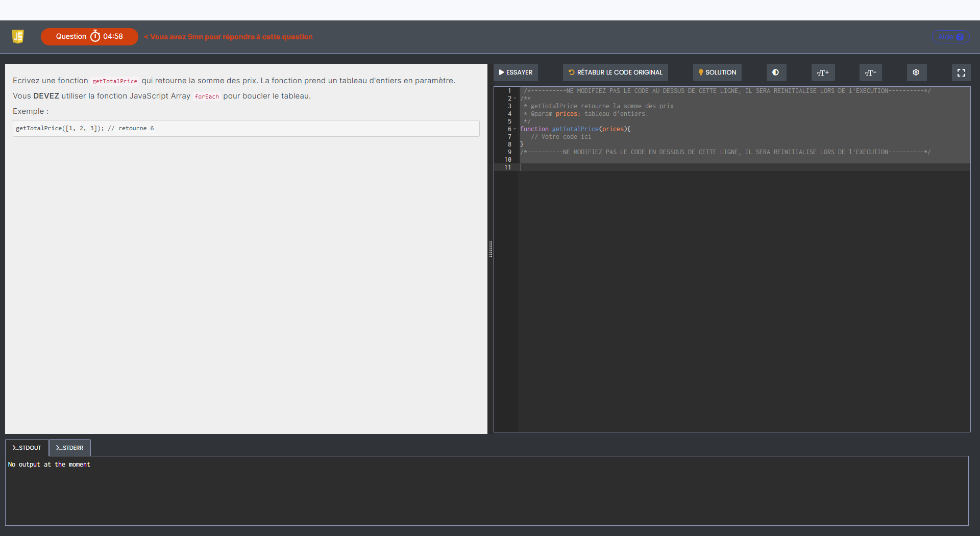Place cursor on empty line 11
Image resolution: width=980 pixels, height=536 pixels.
[x=612, y=167]
